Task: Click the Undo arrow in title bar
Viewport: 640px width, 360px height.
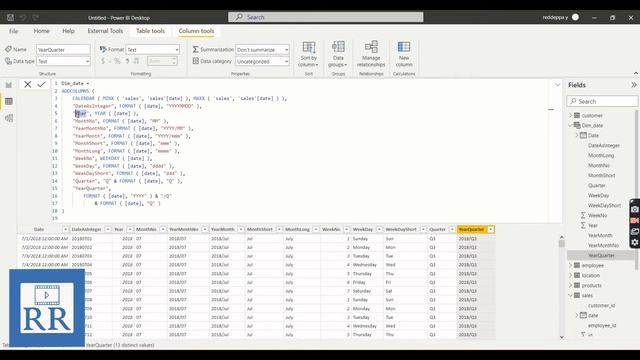Action: (x=23, y=18)
